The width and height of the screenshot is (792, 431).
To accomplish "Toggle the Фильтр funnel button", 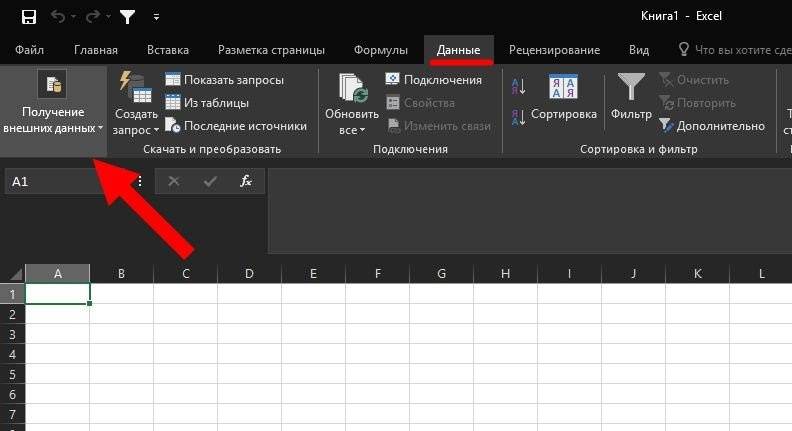I will pyautogui.click(x=631, y=98).
